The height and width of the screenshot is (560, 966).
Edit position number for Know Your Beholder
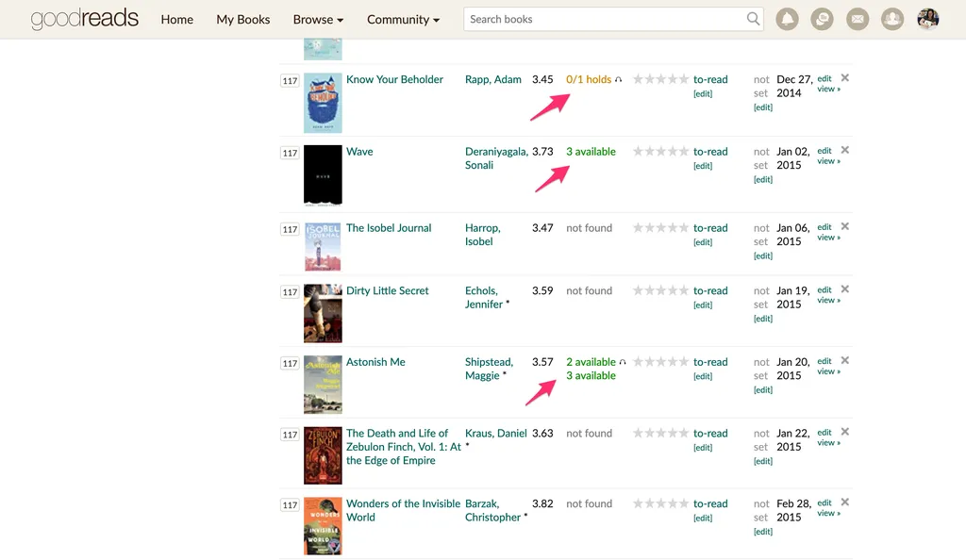pos(290,81)
